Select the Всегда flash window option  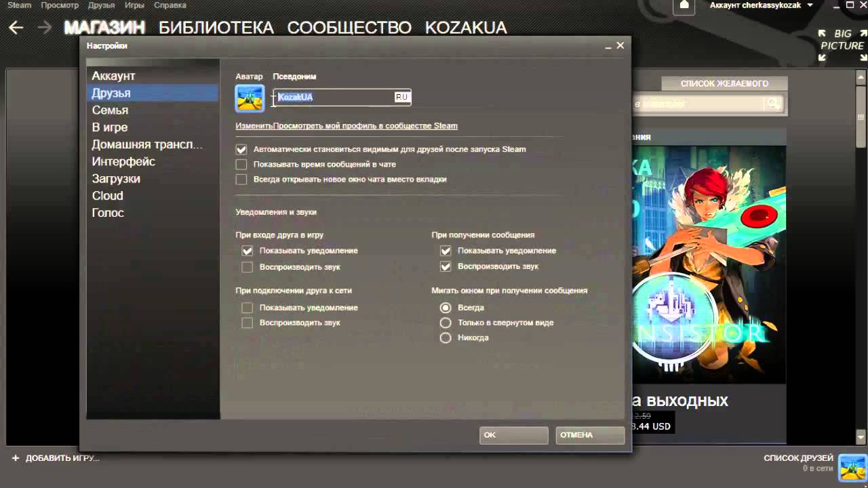[x=446, y=308]
